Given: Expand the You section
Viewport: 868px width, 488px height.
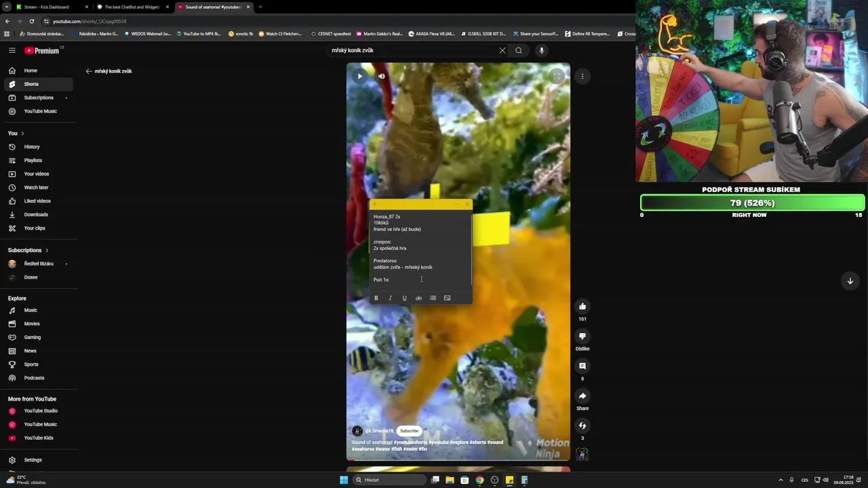Looking at the screenshot, I should tap(16, 133).
